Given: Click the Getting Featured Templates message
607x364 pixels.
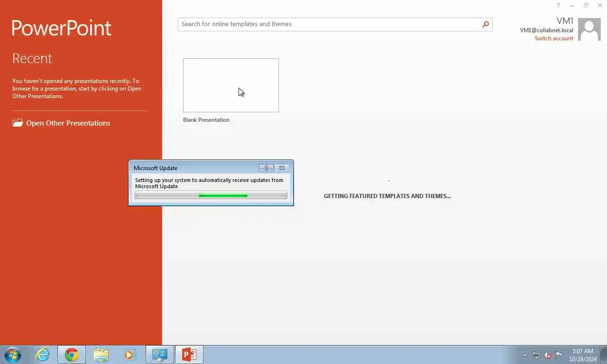Looking at the screenshot, I should pos(387,196).
